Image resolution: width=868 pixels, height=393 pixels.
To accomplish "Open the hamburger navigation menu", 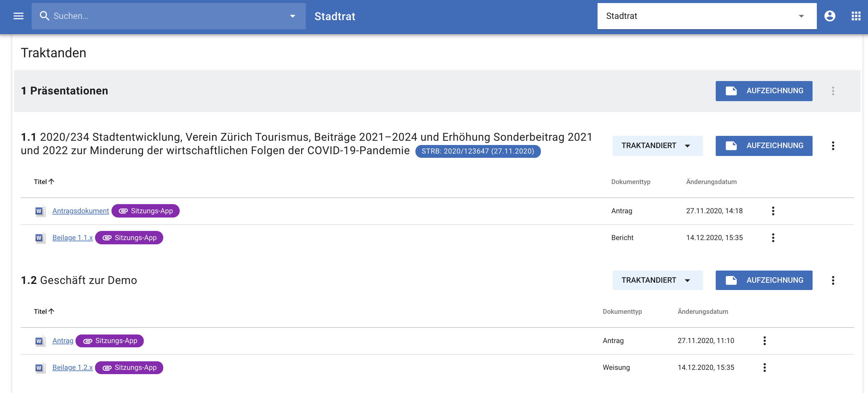I will [x=18, y=16].
